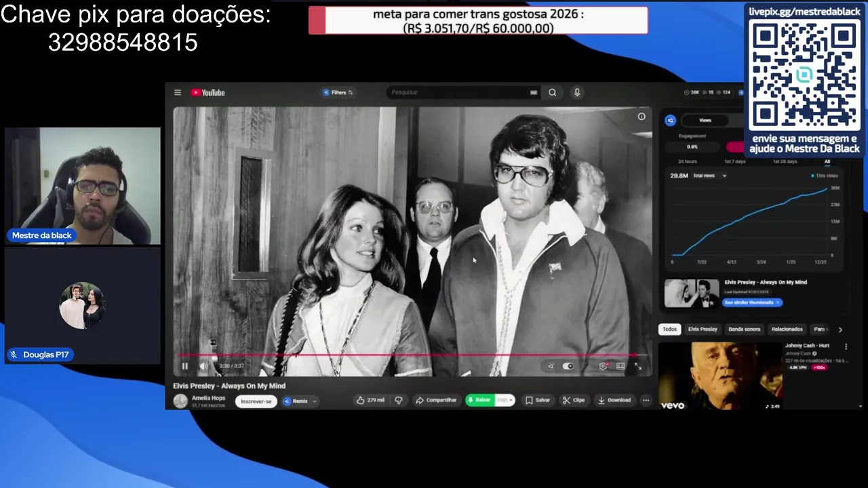Click the donation goal progress bar
This screenshot has width=868, height=488.
[478, 20]
